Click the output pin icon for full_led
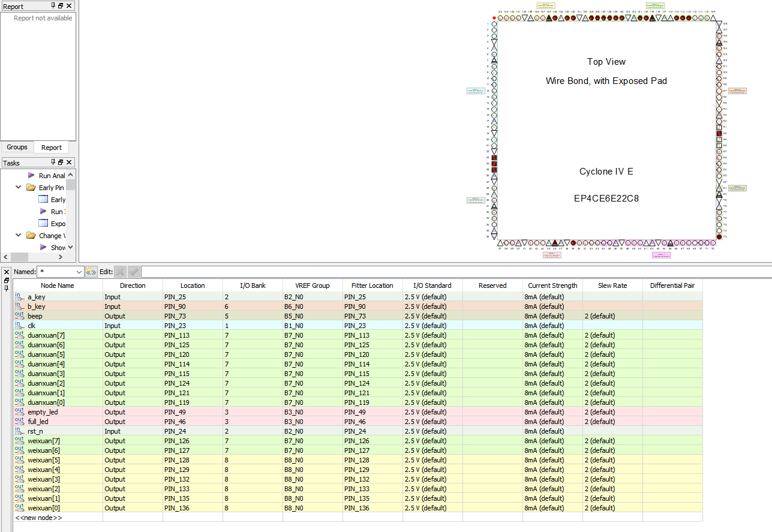The height and width of the screenshot is (532, 772). click(x=19, y=421)
